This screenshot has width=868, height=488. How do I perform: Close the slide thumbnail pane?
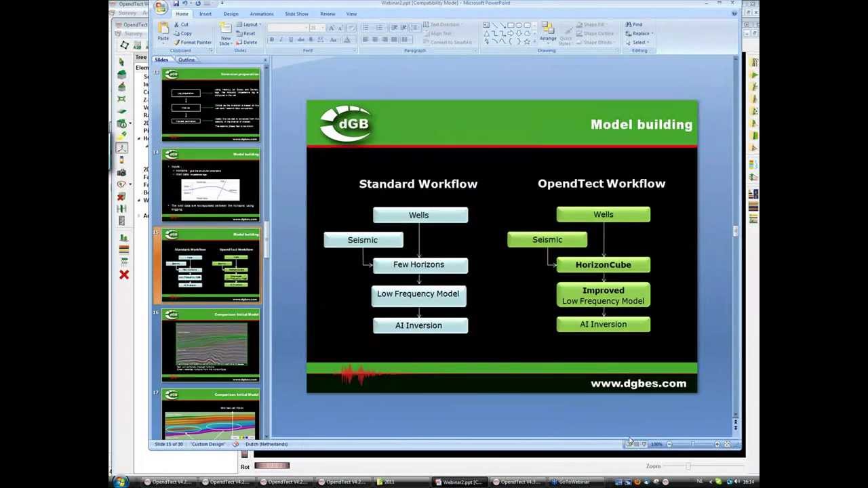point(265,60)
